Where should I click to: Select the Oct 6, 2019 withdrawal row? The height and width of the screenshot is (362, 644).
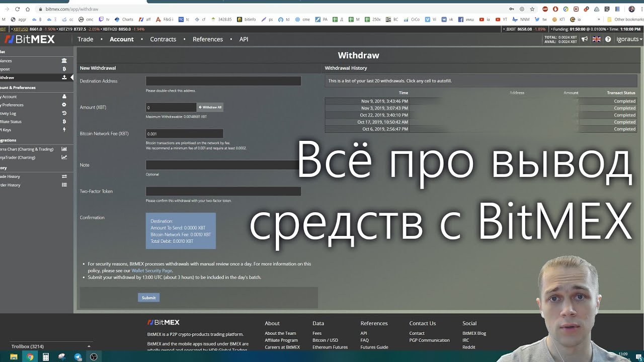[481, 129]
